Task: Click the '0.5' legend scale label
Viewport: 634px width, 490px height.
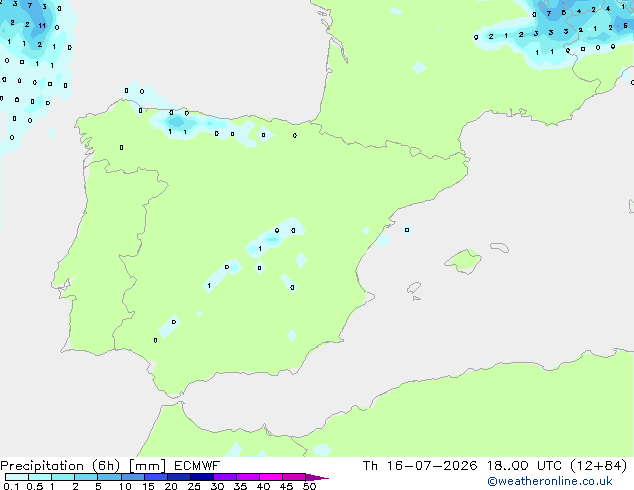Action: tap(34, 486)
